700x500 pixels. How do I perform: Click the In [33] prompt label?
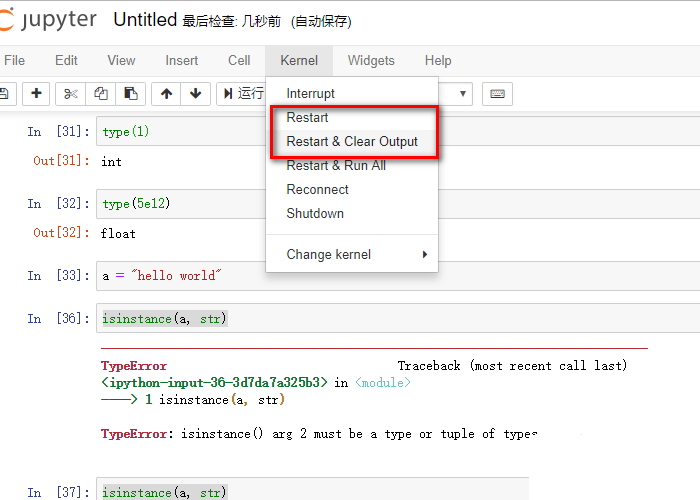coord(58,275)
